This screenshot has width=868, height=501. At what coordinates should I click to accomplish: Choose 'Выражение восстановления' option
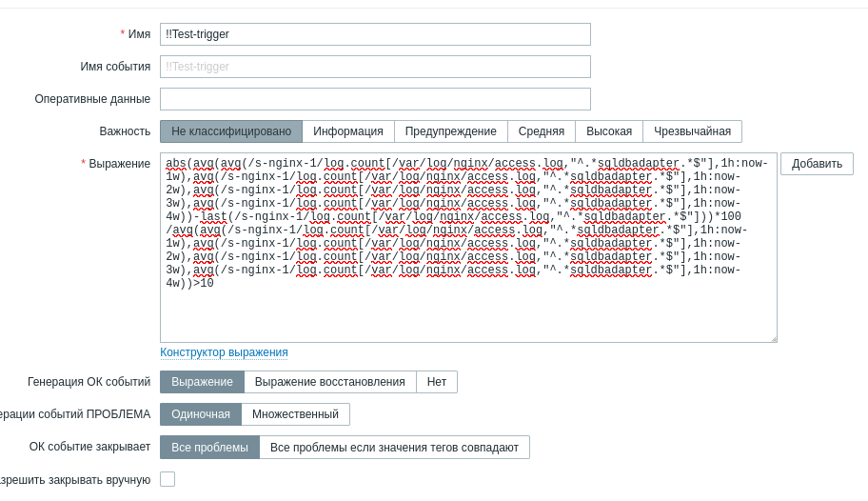pos(330,382)
